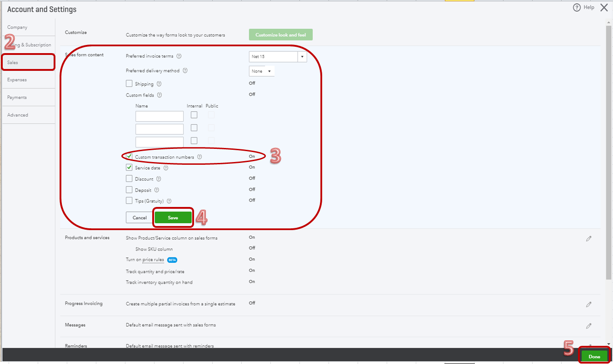Click the 'Progress Invoicing' section label
Image resolution: width=613 pixels, height=364 pixels.
pyautogui.click(x=84, y=304)
